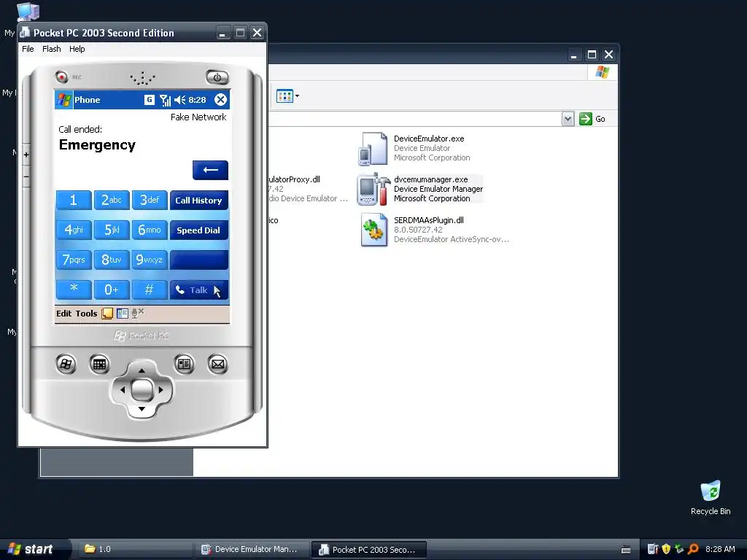747x560 pixels.
Task: Tap the 0+ key on the keypad
Action: click(112, 289)
